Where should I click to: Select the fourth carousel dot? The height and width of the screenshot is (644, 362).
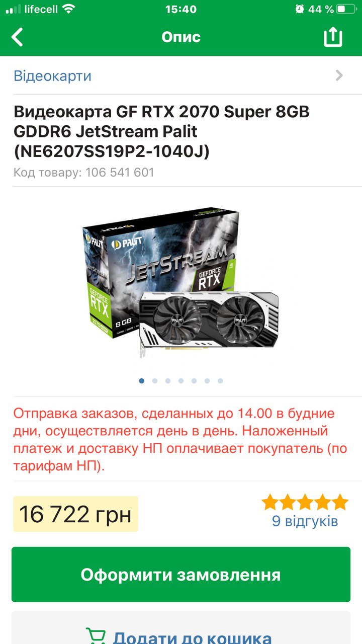[x=181, y=381]
